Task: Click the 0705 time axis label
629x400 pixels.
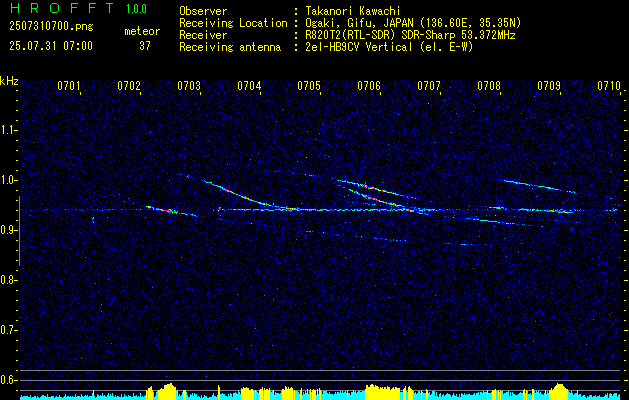Action: click(309, 85)
